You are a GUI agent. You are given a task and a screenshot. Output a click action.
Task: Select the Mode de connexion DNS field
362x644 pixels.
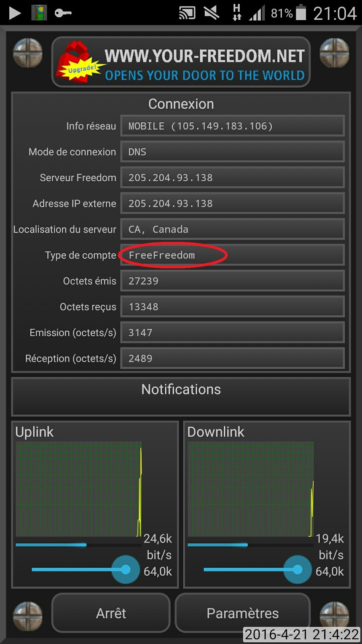click(x=232, y=152)
